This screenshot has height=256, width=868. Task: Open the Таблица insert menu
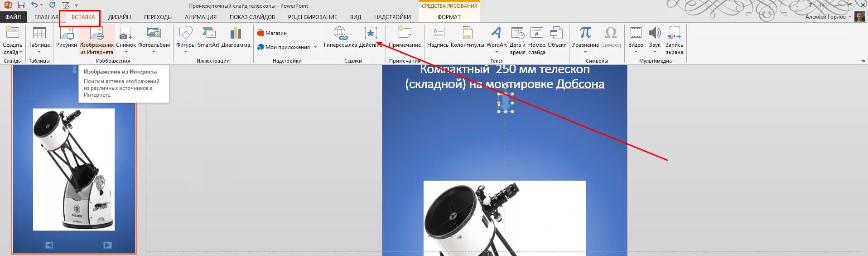coord(39,40)
